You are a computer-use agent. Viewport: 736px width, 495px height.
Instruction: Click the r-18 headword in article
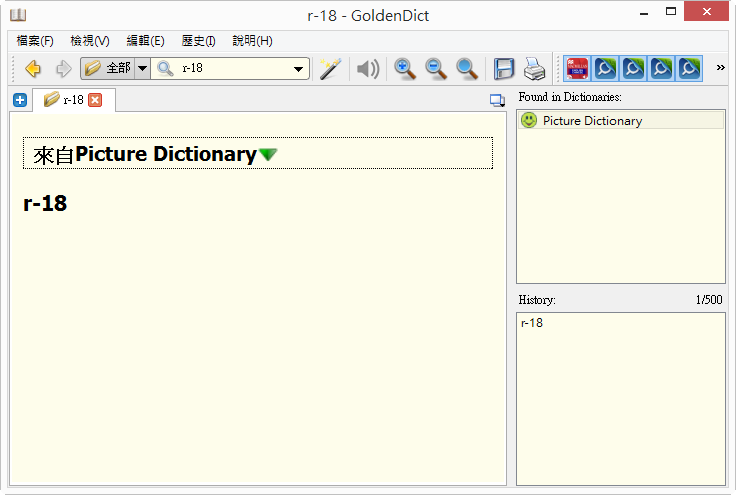click(x=45, y=203)
